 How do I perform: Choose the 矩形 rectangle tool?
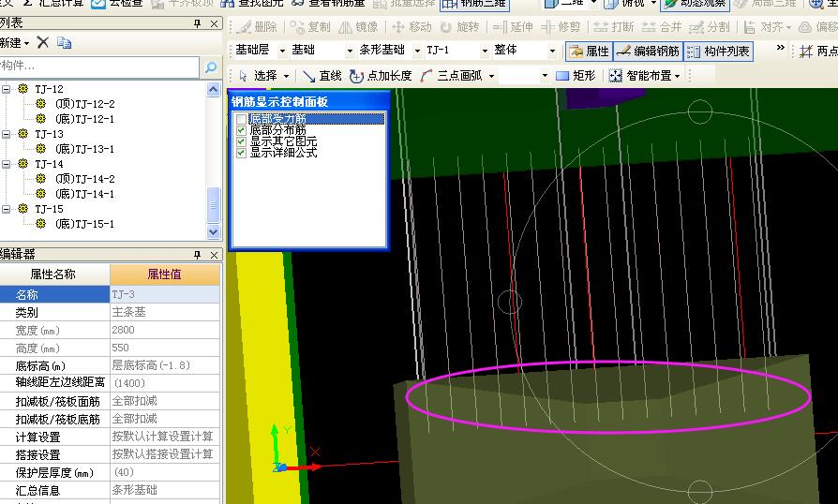[x=576, y=76]
